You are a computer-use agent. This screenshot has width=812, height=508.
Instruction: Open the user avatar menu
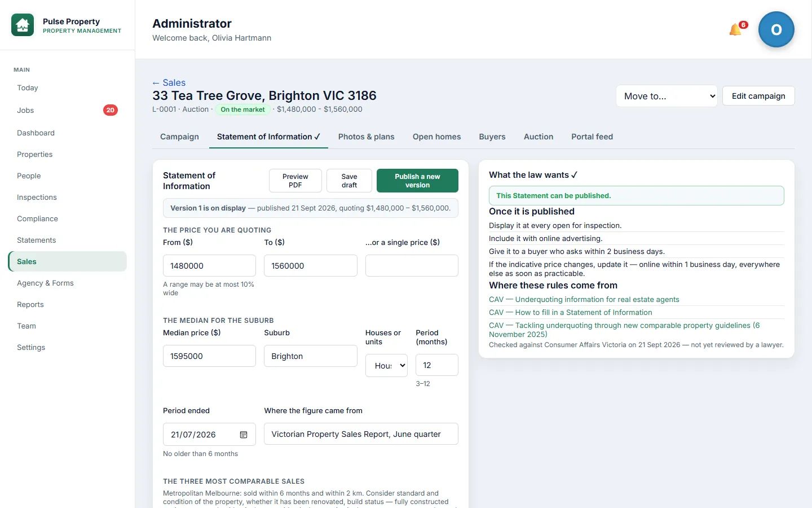[x=776, y=29]
